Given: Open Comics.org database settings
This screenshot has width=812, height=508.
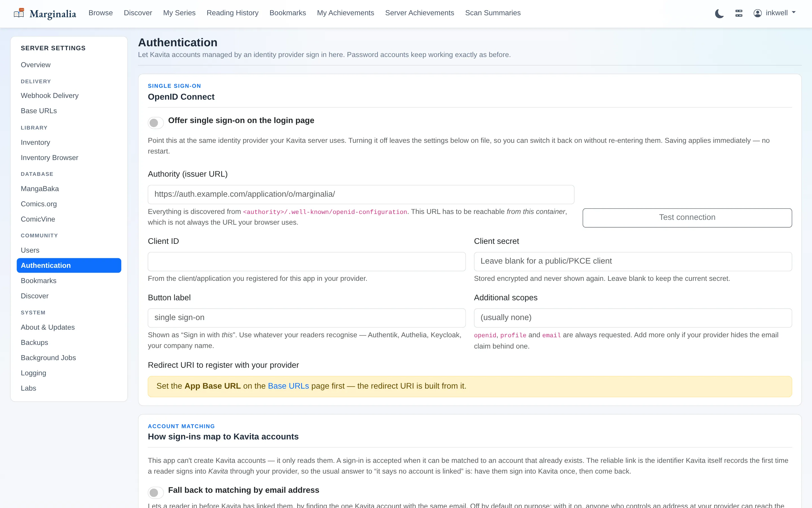Looking at the screenshot, I should click(69, 204).
